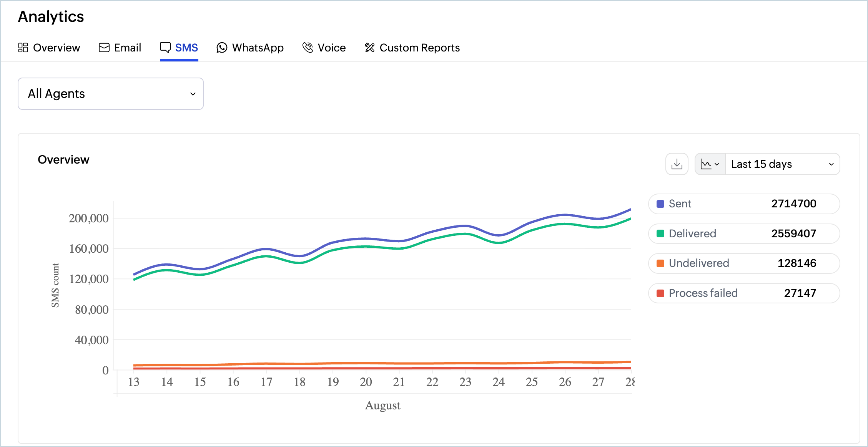Open the Last 15 days range dropdown
This screenshot has height=447, width=868.
point(783,164)
